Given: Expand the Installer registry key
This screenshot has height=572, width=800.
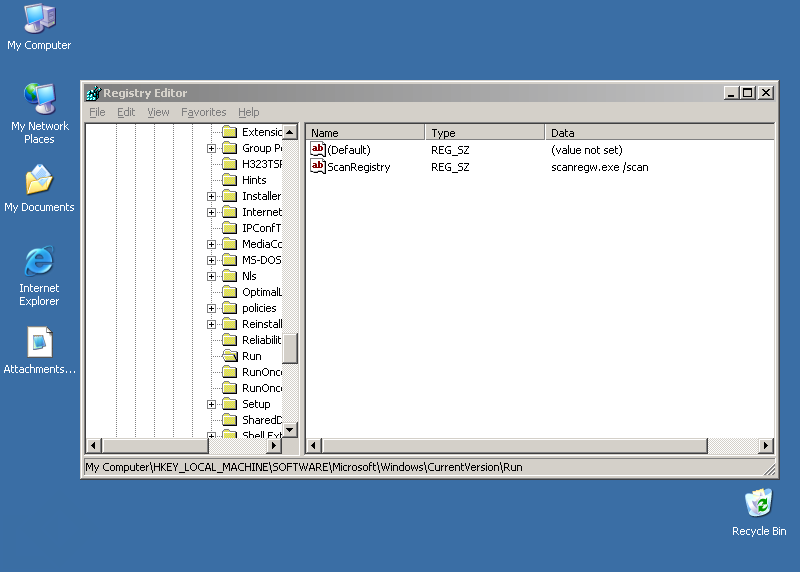Looking at the screenshot, I should [212, 196].
